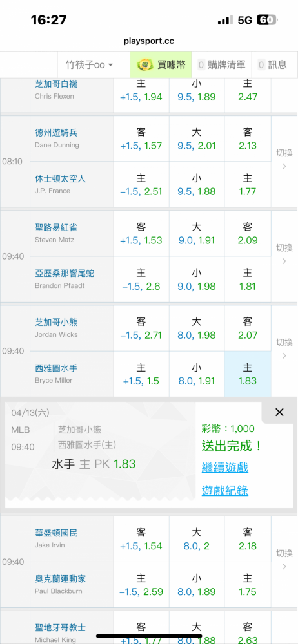The height and width of the screenshot is (644, 298).
Task: Pick 主 –1.5, 2.51 for 休士頓太空人
Action: pos(141,185)
